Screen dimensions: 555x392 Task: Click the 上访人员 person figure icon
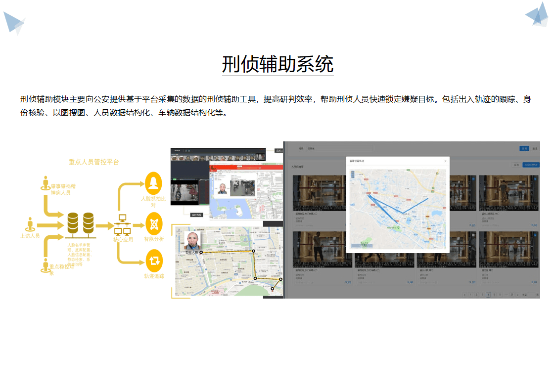(x=30, y=224)
